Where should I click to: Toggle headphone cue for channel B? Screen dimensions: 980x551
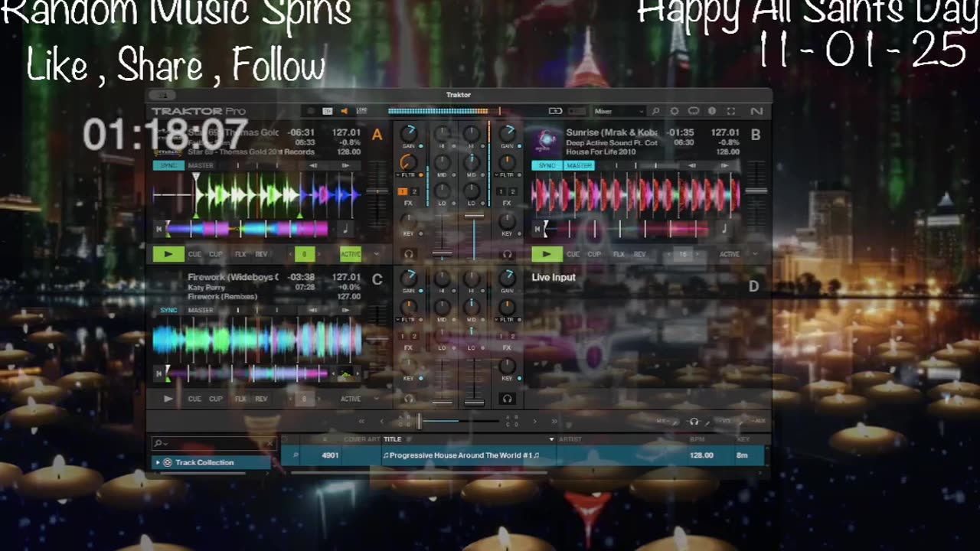click(x=507, y=254)
